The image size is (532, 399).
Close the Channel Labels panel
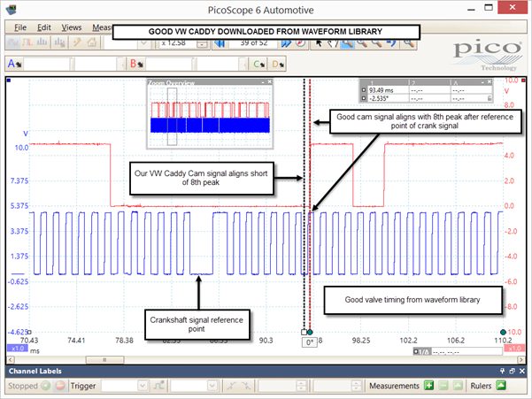[522, 372]
